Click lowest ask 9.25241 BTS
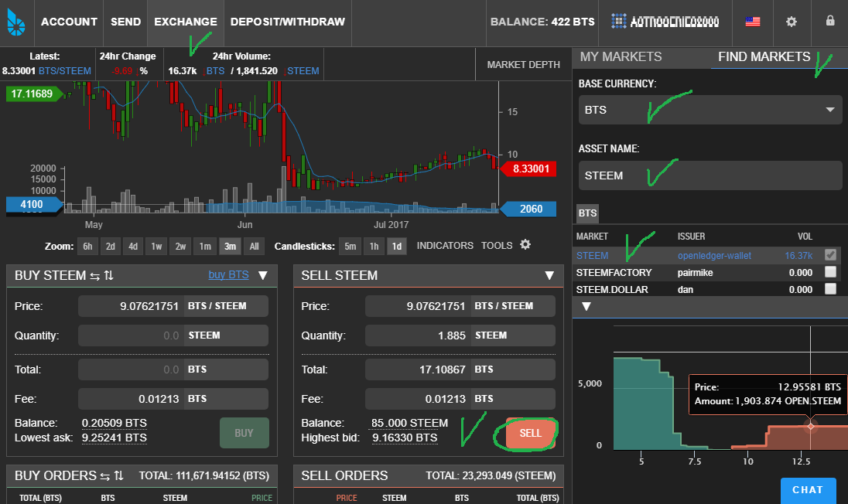The height and width of the screenshot is (504, 848). (114, 438)
